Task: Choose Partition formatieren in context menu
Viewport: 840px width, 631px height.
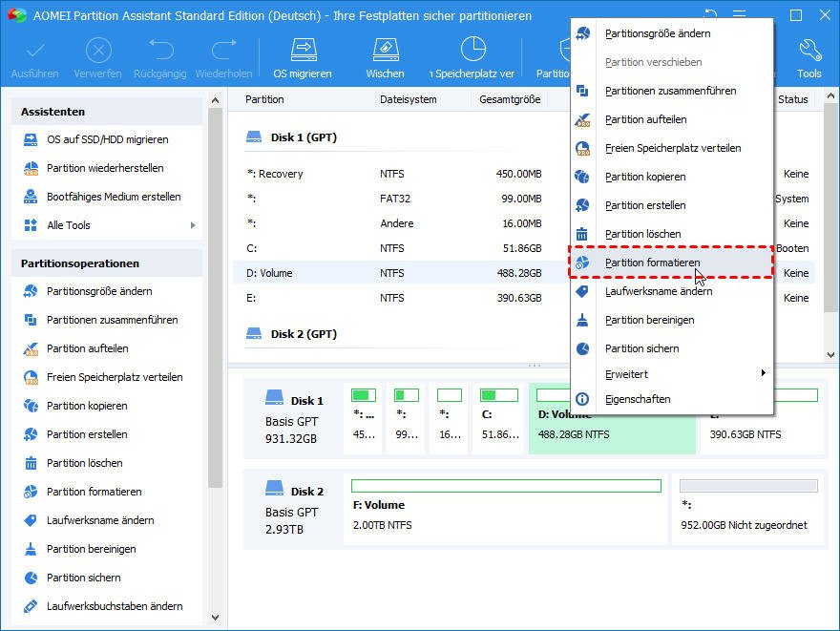Action: [x=672, y=263]
